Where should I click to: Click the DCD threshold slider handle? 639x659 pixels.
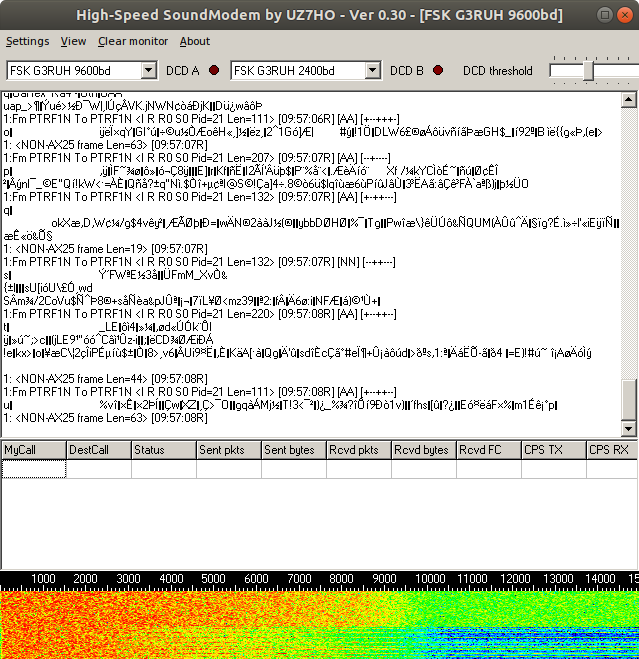[588, 71]
